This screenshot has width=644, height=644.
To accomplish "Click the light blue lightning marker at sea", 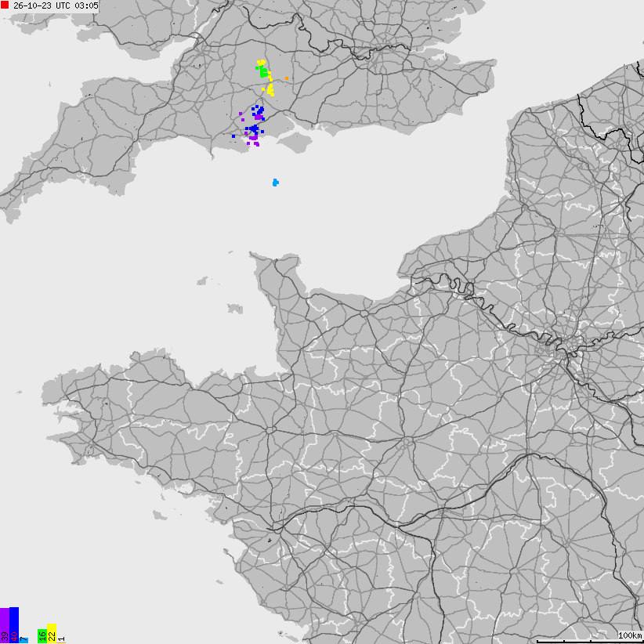I will pyautogui.click(x=276, y=183).
